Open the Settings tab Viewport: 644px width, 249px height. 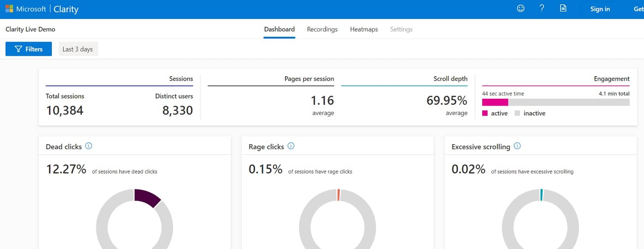pos(401,29)
